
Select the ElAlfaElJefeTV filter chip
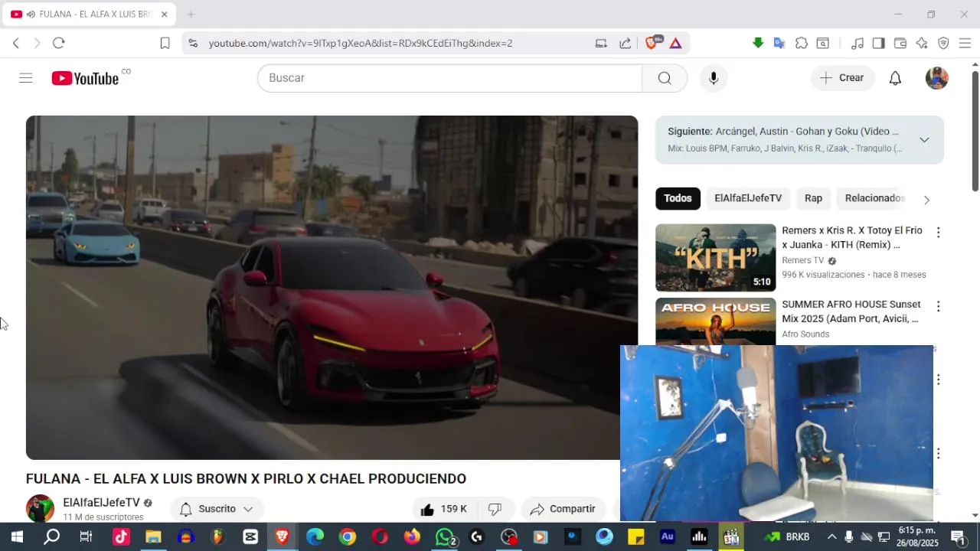point(748,198)
